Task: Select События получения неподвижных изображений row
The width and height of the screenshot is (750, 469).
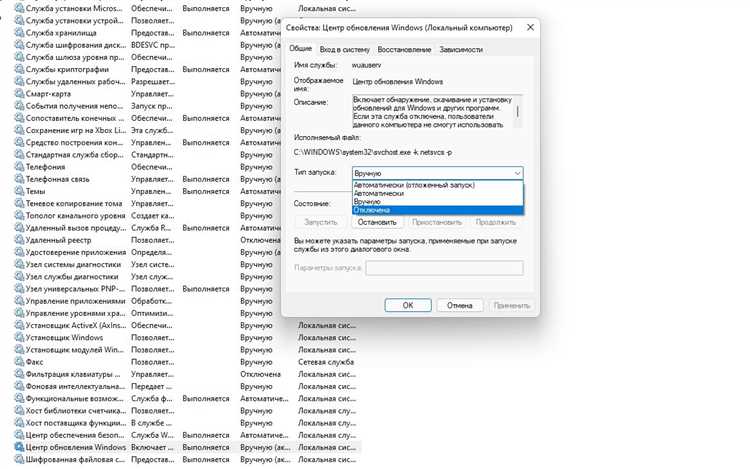Action: pyautogui.click(x=148, y=106)
